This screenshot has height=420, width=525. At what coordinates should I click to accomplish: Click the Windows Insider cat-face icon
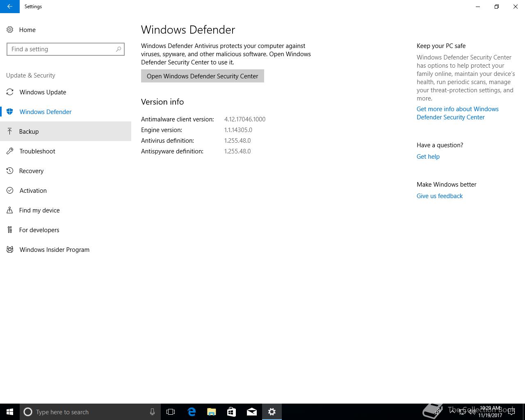(x=10, y=249)
